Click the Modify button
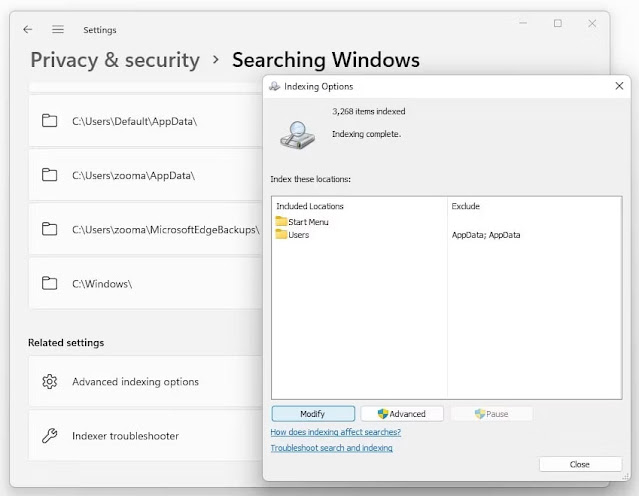The height and width of the screenshot is (496, 639). 313,414
